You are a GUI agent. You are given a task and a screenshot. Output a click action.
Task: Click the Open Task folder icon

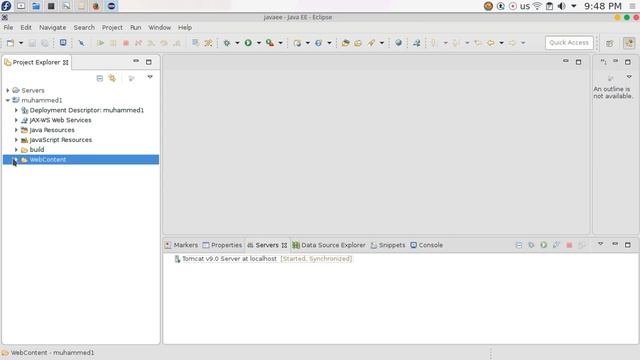click(358, 43)
